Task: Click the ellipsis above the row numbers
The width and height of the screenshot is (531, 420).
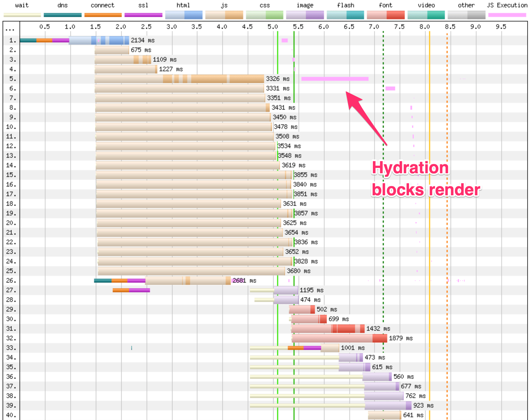Action: pos(10,30)
